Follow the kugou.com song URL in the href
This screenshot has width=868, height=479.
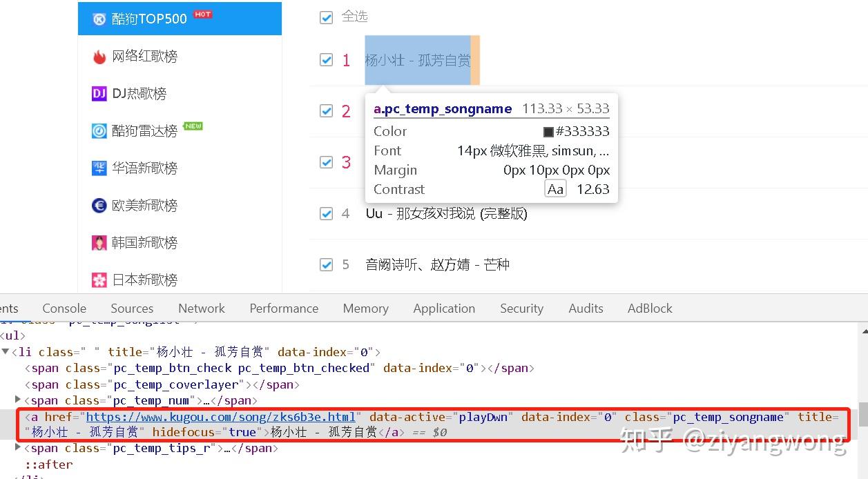pos(221,417)
